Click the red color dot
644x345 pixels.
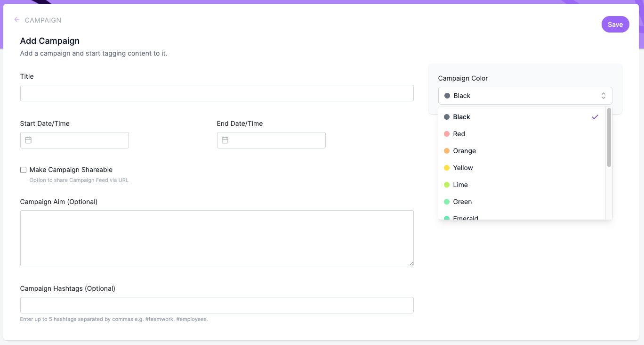447,134
